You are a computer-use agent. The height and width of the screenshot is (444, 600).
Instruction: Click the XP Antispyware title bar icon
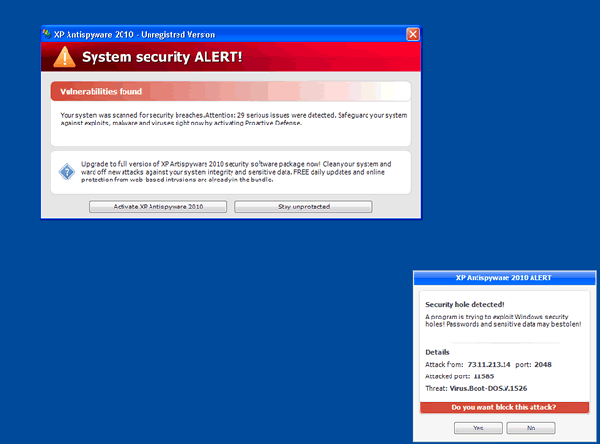[x=47, y=33]
